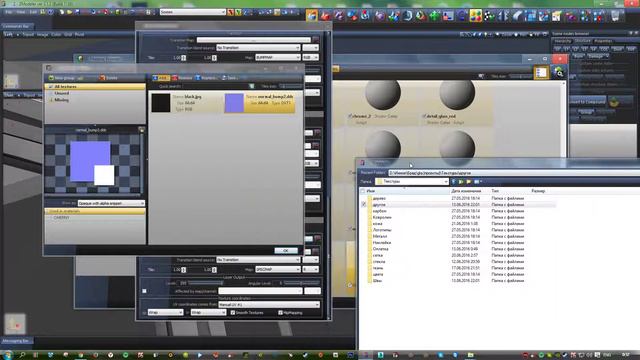The width and height of the screenshot is (640, 360).
Task: Click the blue back-arrow icon in file dialog
Action: click(453, 181)
